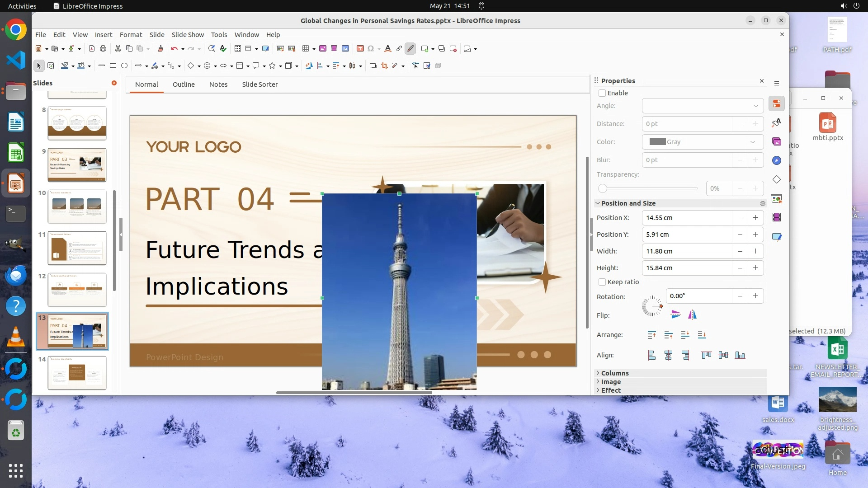Viewport: 868px width, 488px height.
Task: Collapse the Position and Size section
Action: pyautogui.click(x=628, y=203)
